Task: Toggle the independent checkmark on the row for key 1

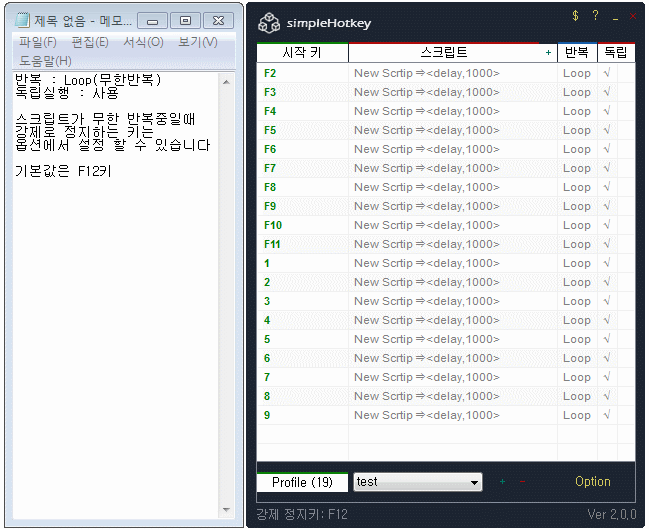Action: tap(607, 263)
